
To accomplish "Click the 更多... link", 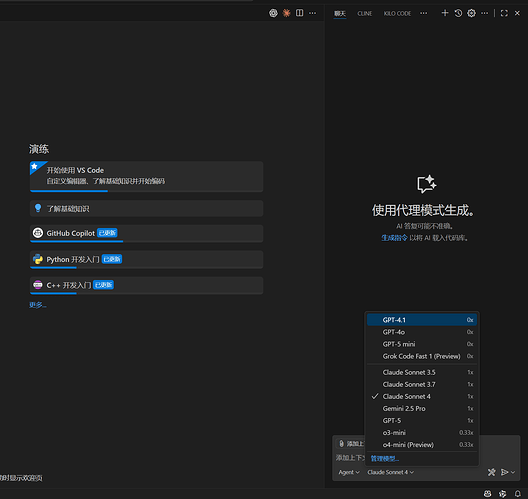I will (x=38, y=305).
